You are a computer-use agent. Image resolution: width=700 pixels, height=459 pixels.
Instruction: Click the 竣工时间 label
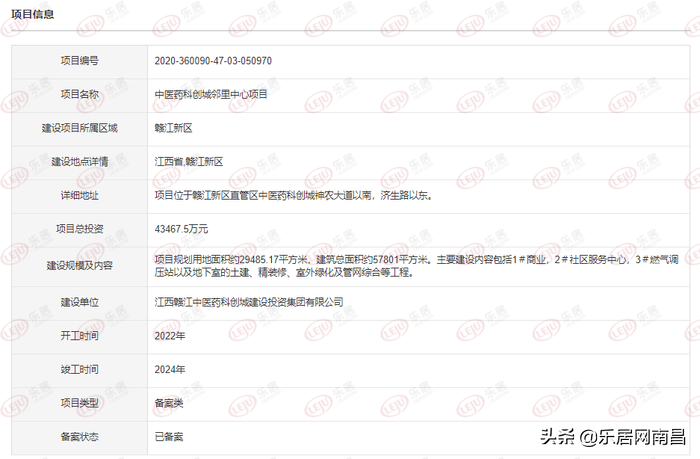pyautogui.click(x=79, y=369)
